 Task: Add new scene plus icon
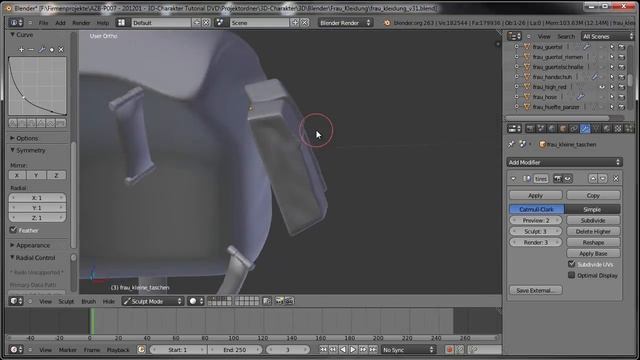pos(295,22)
